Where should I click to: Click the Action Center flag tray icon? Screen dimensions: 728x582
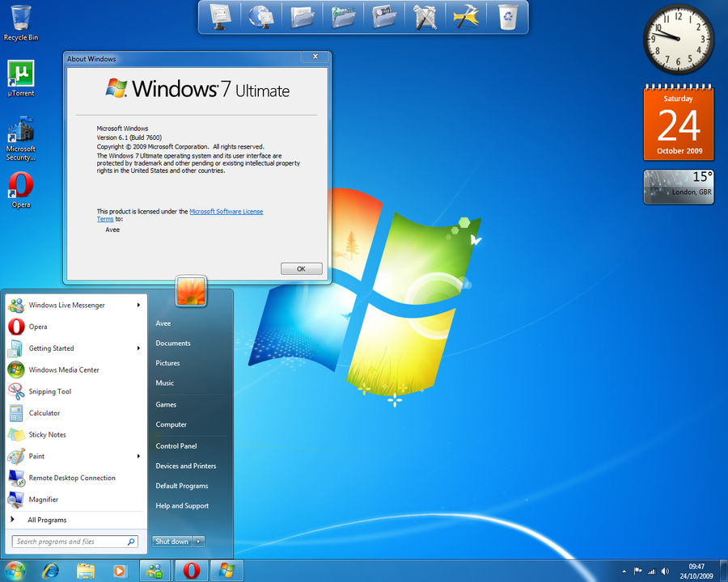tap(638, 571)
